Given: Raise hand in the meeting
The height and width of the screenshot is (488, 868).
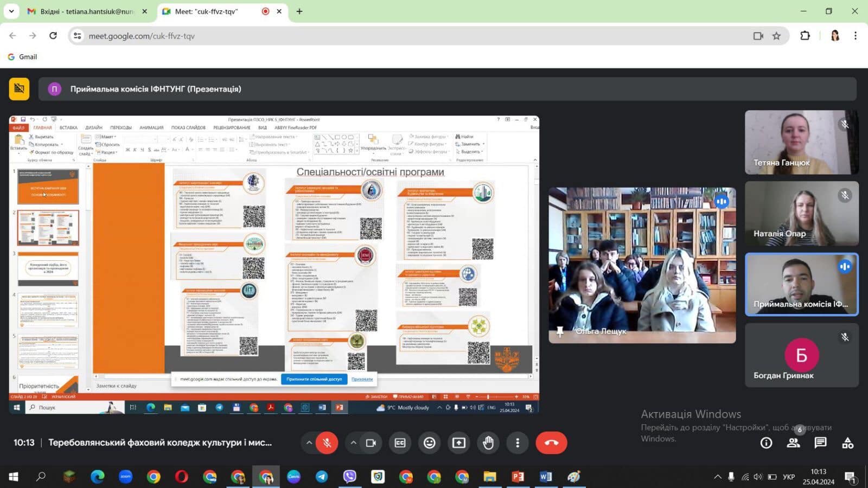Looking at the screenshot, I should (x=488, y=443).
